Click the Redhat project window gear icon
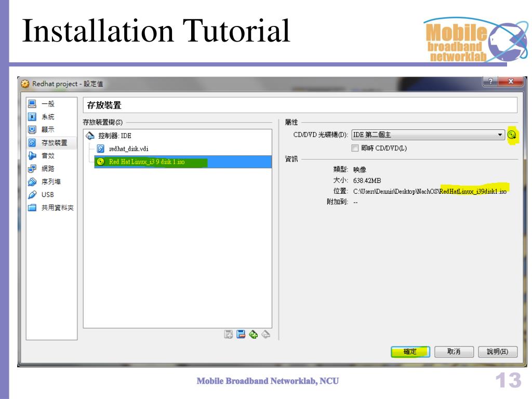Viewport: 532px width, 399px height. click(x=25, y=84)
